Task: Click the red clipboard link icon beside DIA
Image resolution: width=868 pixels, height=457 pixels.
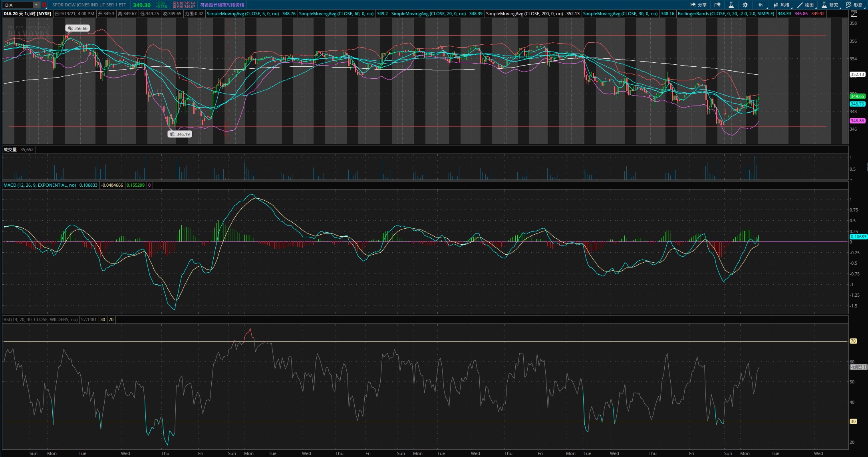Action: coord(44,5)
